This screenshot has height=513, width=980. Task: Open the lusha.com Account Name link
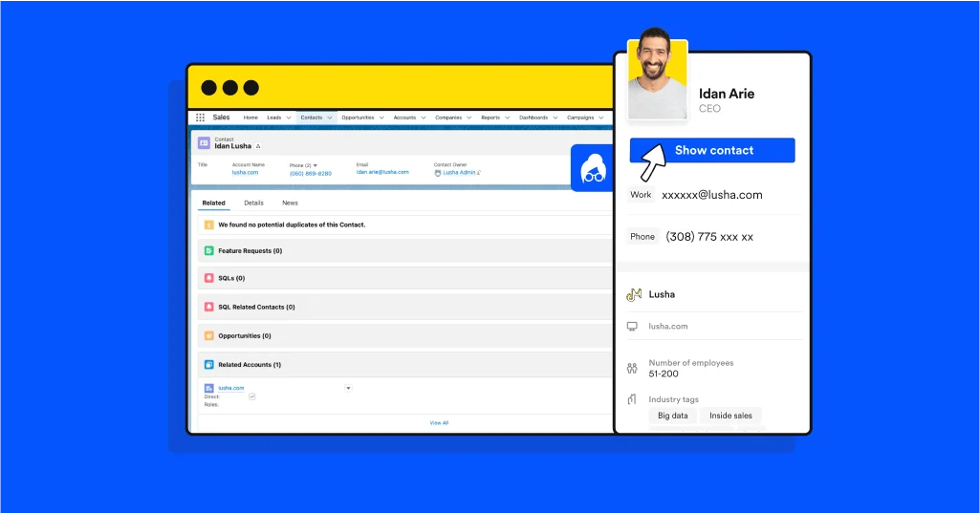click(245, 173)
